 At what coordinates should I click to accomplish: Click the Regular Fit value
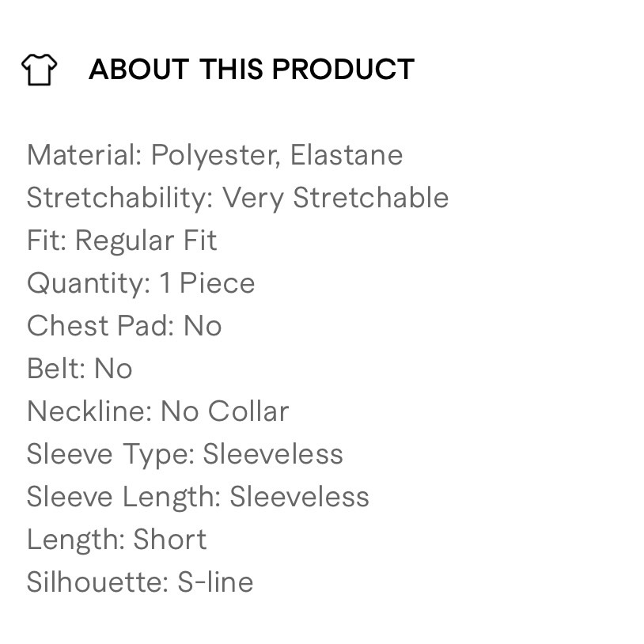pos(146,241)
